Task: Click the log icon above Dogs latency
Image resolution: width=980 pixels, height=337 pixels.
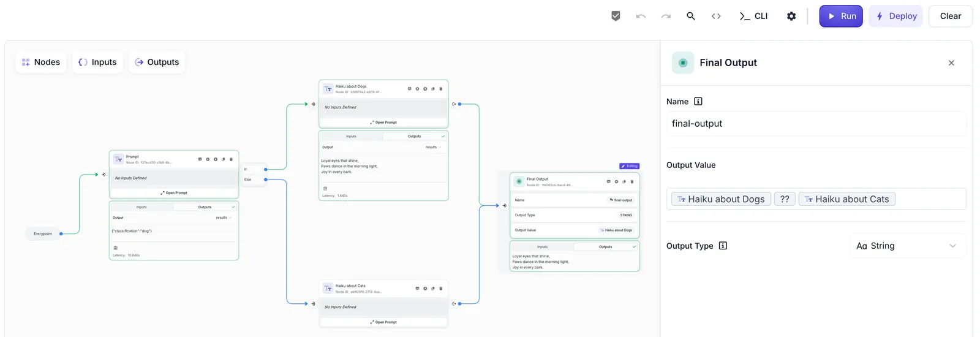Action: pos(325,189)
